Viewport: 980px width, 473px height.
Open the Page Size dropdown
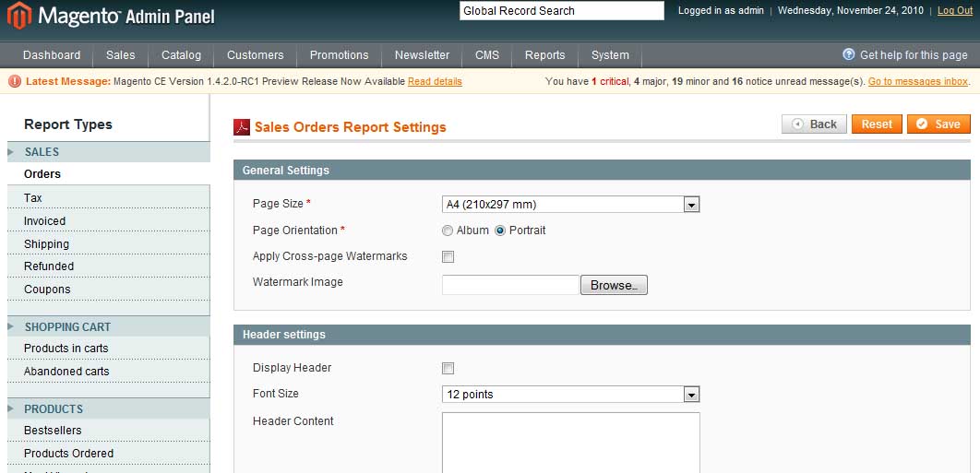(x=691, y=205)
